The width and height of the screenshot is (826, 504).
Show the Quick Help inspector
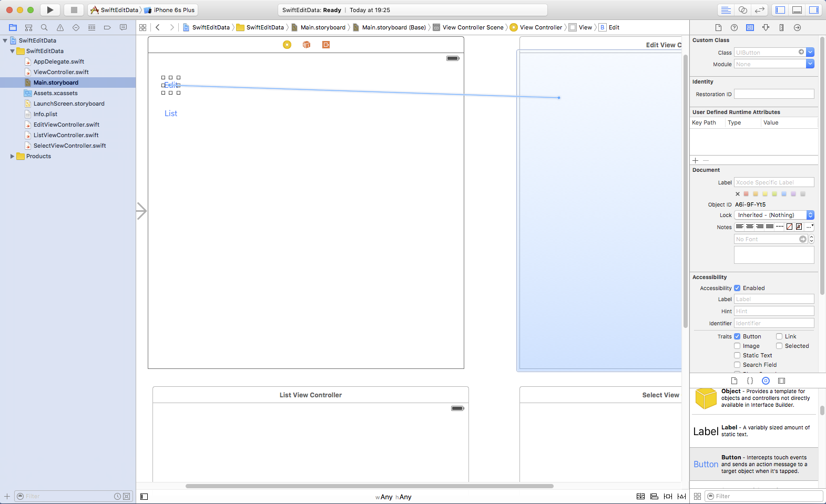click(734, 27)
